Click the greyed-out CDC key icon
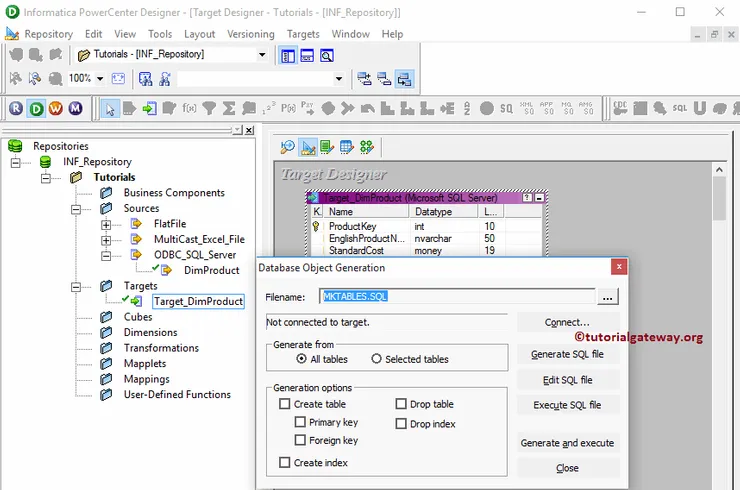 coord(620,109)
